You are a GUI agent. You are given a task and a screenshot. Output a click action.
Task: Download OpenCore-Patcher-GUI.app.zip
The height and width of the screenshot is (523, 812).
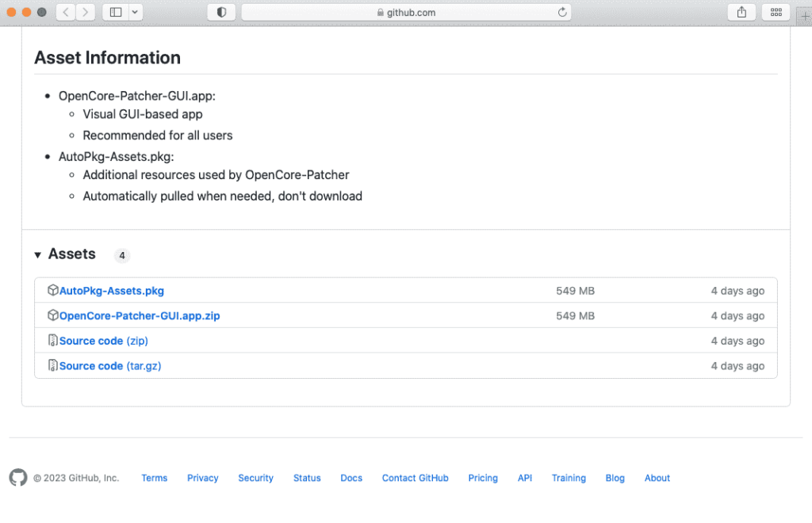point(140,315)
